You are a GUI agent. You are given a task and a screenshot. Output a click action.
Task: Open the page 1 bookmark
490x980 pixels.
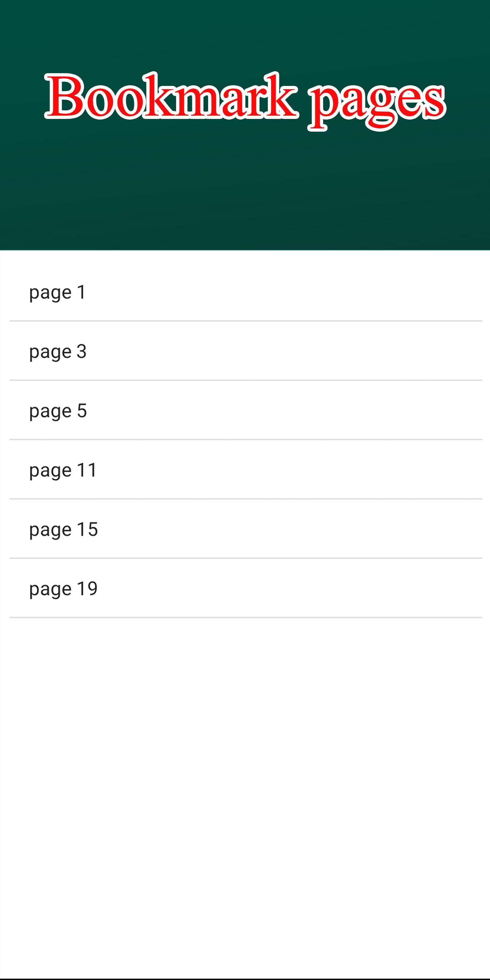tap(245, 292)
